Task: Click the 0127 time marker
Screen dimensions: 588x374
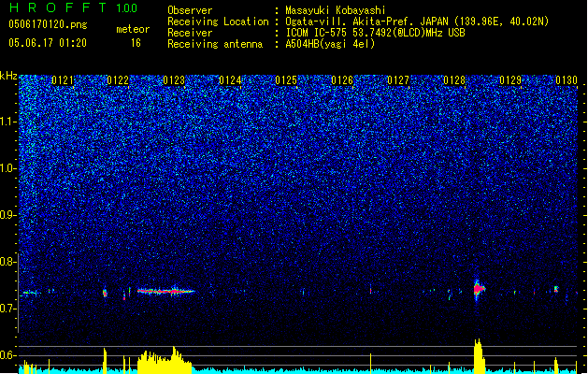Action: coord(398,80)
